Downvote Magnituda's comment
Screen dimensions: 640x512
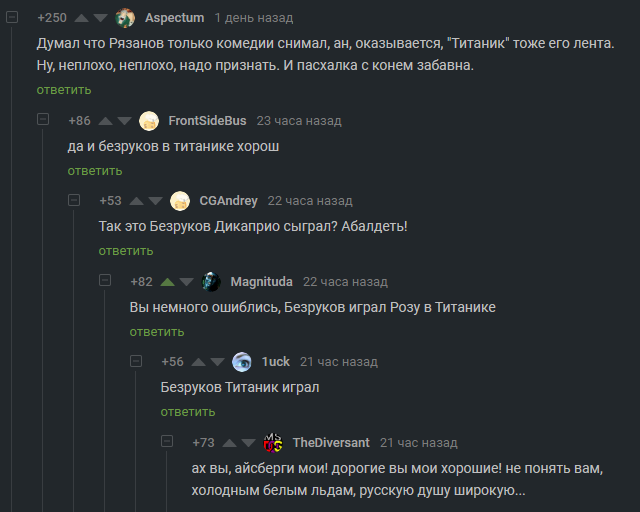click(x=186, y=282)
